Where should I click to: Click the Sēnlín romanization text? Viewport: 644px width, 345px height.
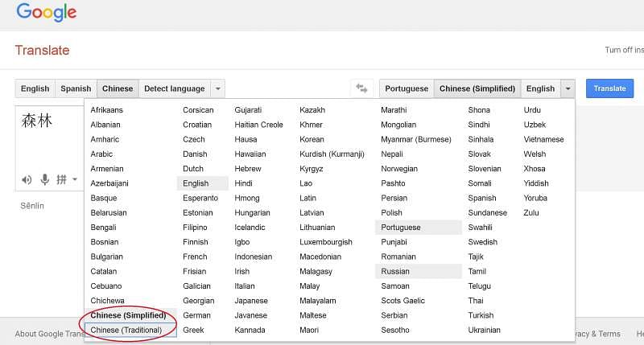click(x=32, y=206)
